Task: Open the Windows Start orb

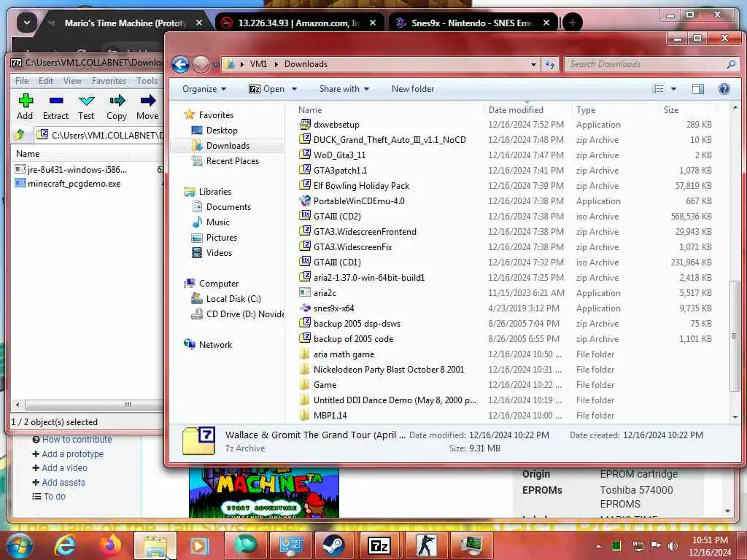Action: pos(19,545)
